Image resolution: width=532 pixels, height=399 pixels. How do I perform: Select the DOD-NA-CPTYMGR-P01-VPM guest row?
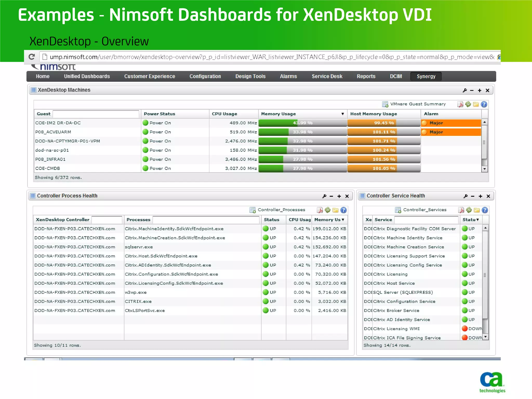coord(257,141)
